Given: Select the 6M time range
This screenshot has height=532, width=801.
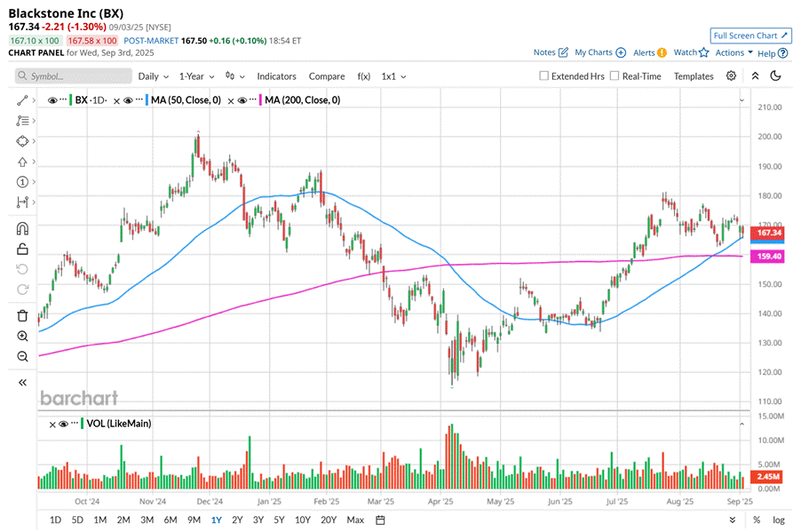Looking at the screenshot, I should (x=171, y=520).
